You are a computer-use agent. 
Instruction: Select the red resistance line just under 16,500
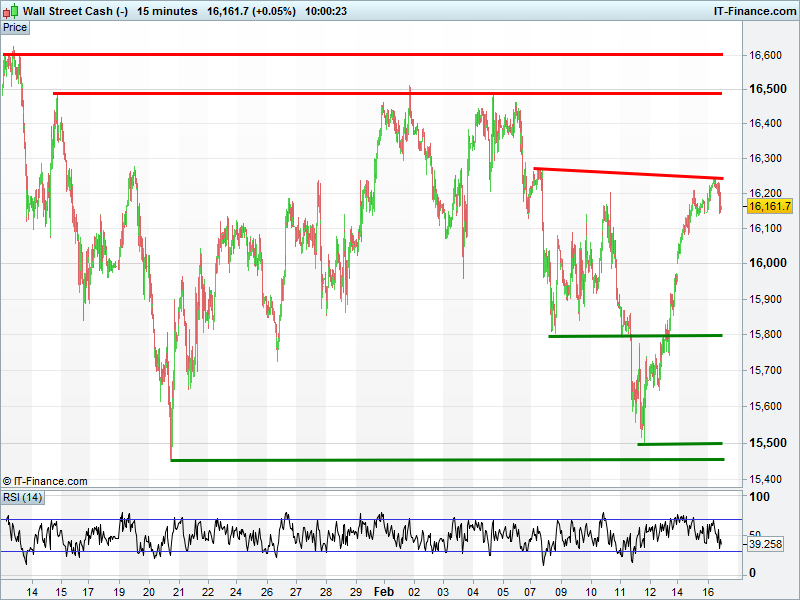(388, 93)
